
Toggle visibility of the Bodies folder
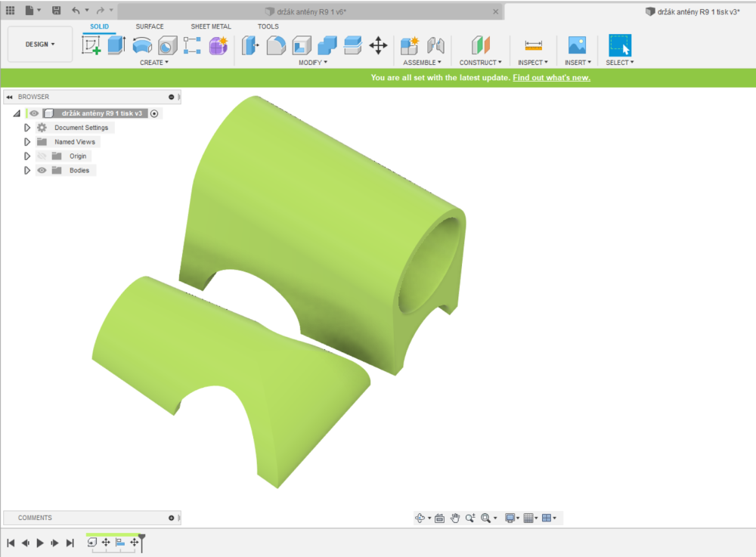click(42, 171)
